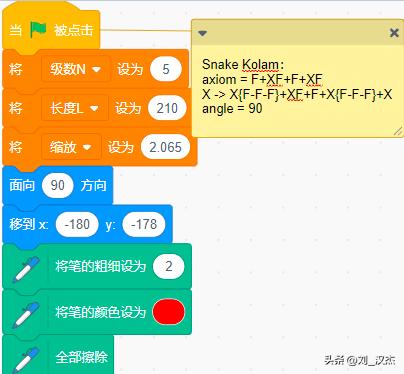404x374 pixels.
Task: Edit the x coordinate -180 field
Action: tap(77, 224)
